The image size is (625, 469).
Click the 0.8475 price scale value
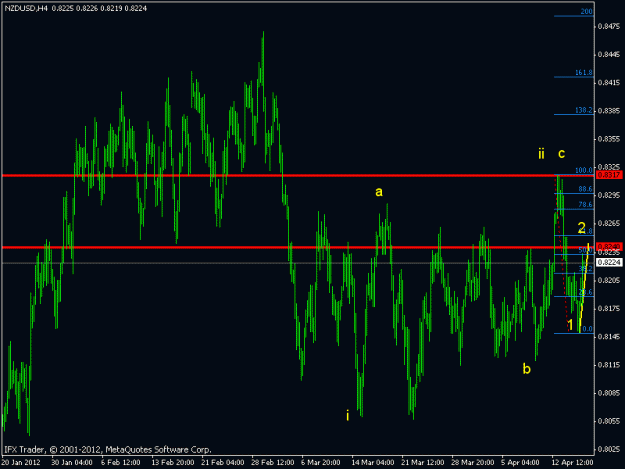click(x=609, y=26)
